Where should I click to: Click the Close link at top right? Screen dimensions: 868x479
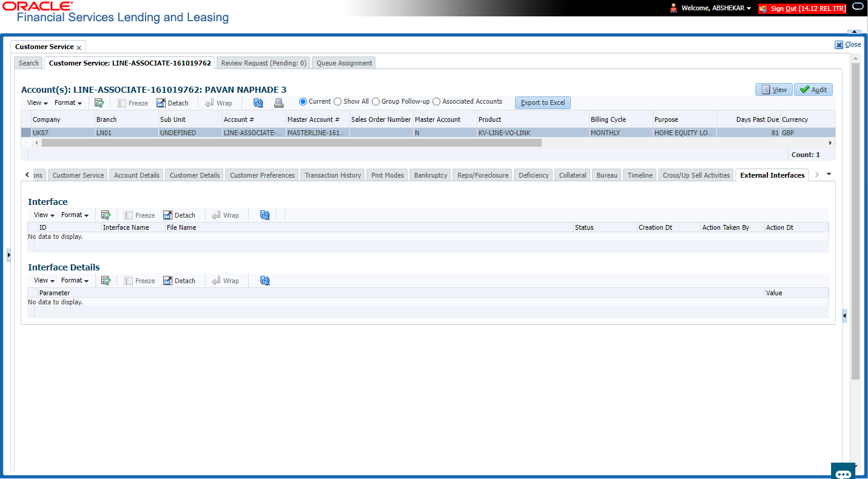853,44
